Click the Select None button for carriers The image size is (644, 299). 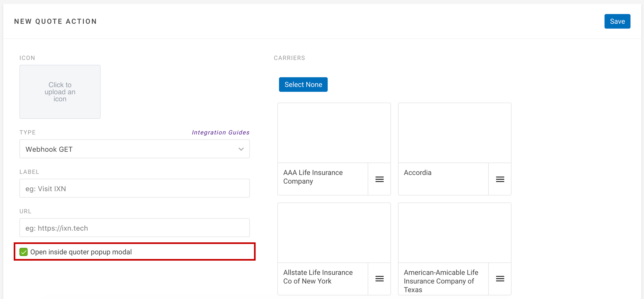303,85
